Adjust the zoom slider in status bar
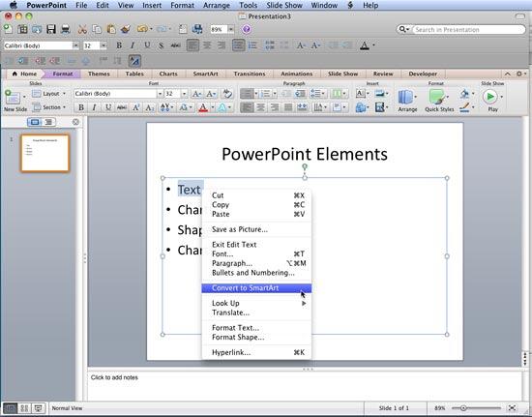 pos(463,408)
